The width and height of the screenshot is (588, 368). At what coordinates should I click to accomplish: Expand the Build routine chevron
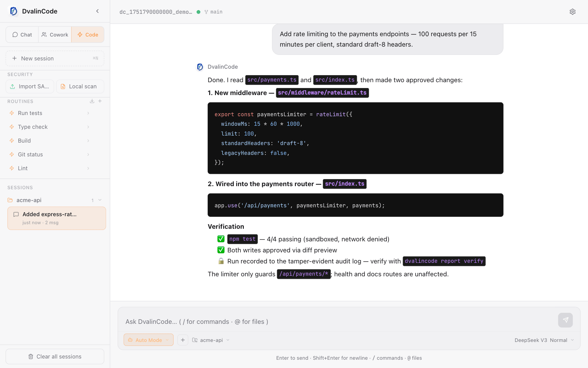tap(88, 141)
